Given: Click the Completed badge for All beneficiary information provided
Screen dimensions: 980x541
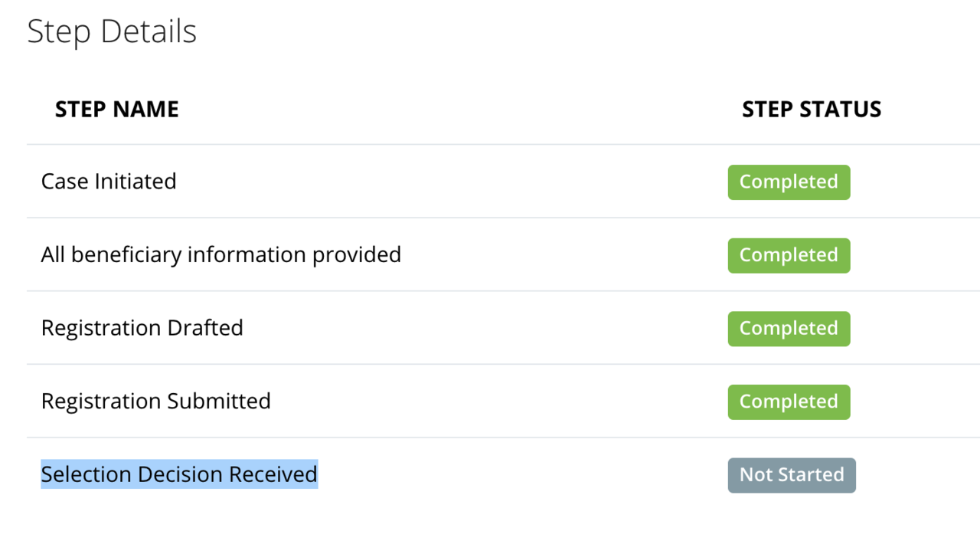Looking at the screenshot, I should 789,255.
